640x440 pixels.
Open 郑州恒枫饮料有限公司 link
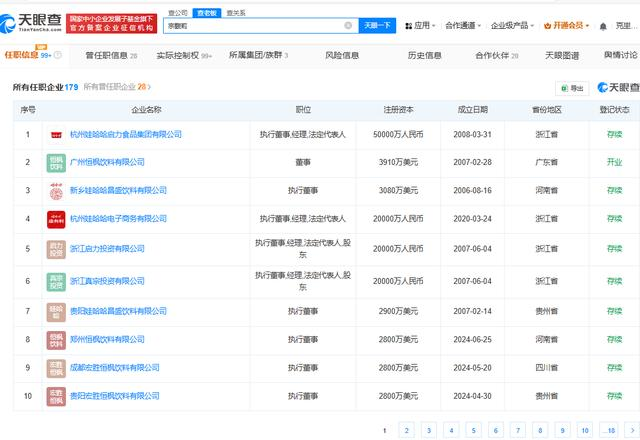click(x=107, y=339)
